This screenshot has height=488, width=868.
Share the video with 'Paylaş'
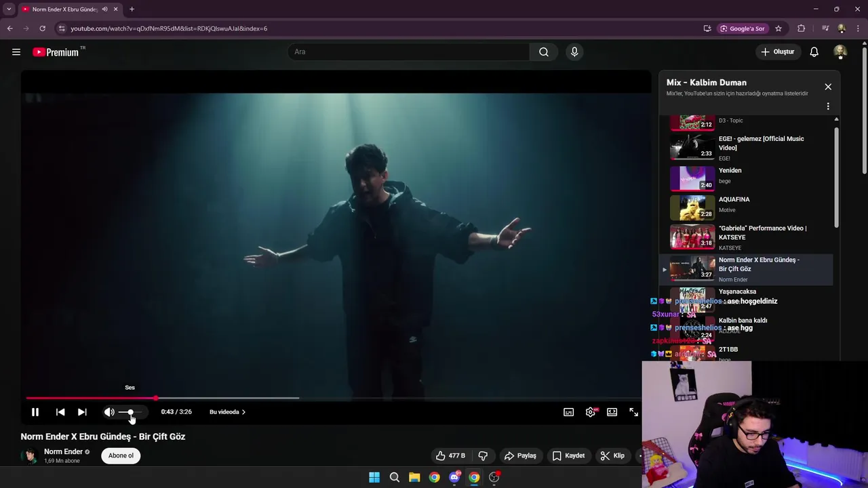(x=521, y=455)
